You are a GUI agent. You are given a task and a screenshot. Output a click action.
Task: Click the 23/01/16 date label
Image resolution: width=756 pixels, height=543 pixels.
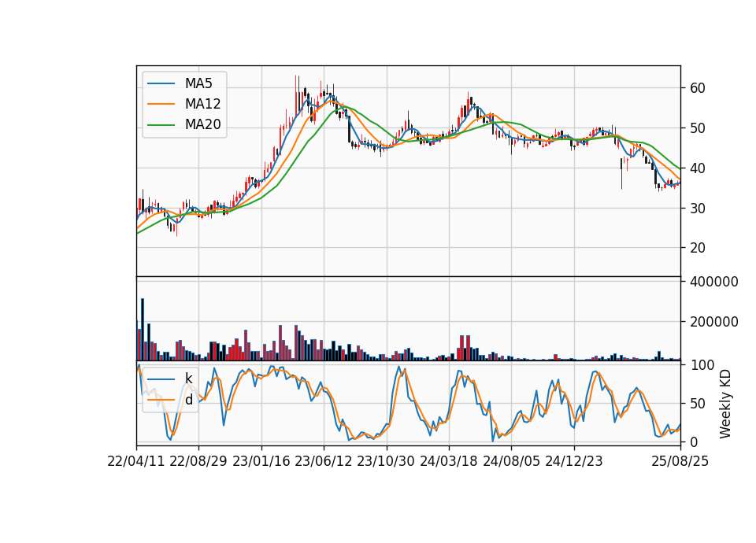(x=261, y=461)
